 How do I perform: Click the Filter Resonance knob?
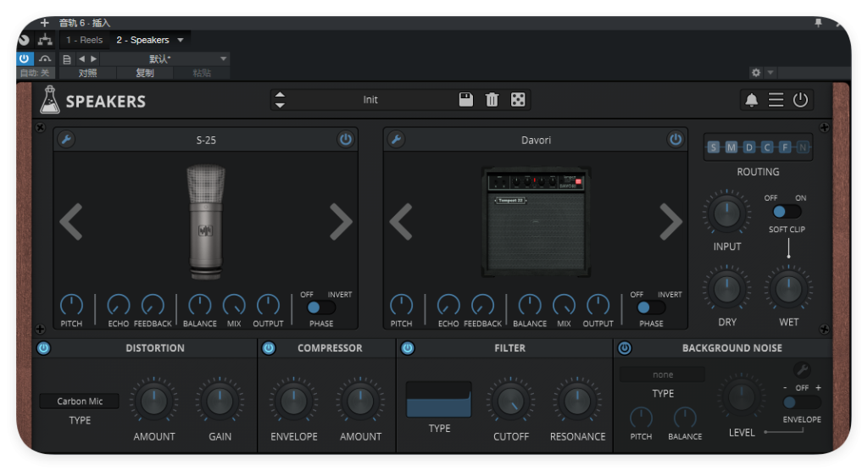pyautogui.click(x=577, y=402)
